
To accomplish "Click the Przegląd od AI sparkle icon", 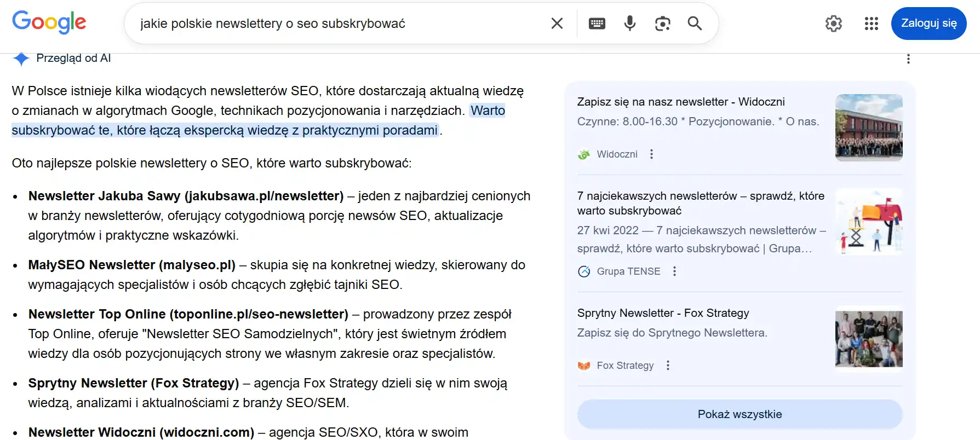I will tap(21, 58).
